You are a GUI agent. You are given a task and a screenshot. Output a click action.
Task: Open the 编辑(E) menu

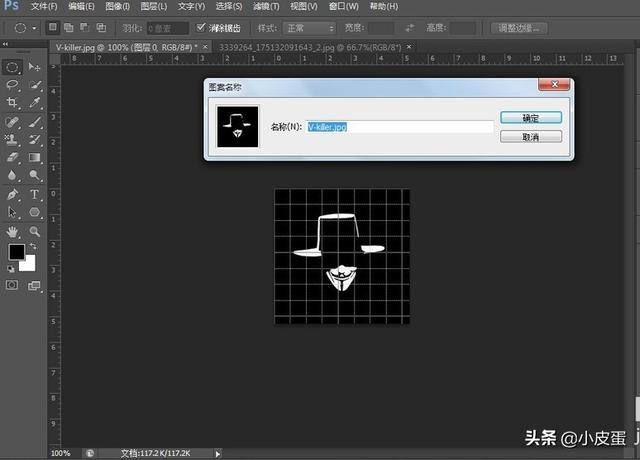click(81, 7)
